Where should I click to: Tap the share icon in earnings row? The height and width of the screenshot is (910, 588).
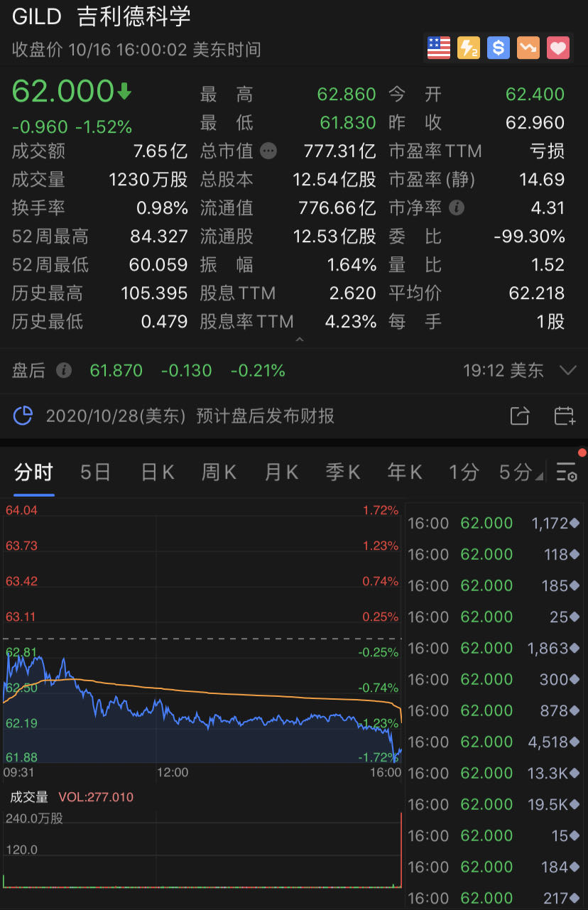point(520,416)
